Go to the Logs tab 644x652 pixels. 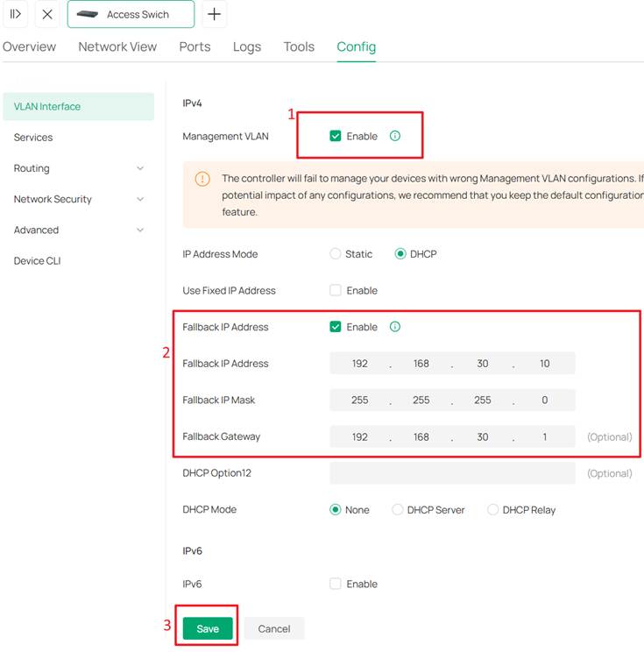(x=247, y=46)
